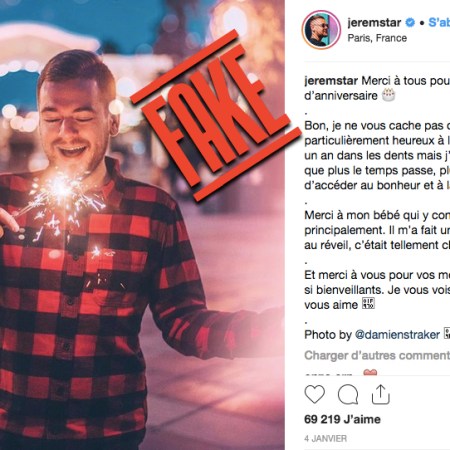The width and height of the screenshot is (450, 450).
Task: Load more comments with Charger d'autres commentaires
Action: pyautogui.click(x=377, y=356)
